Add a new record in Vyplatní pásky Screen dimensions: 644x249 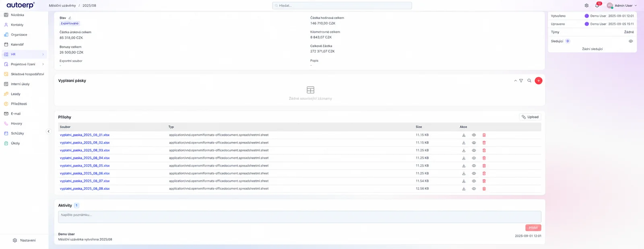[x=539, y=81]
